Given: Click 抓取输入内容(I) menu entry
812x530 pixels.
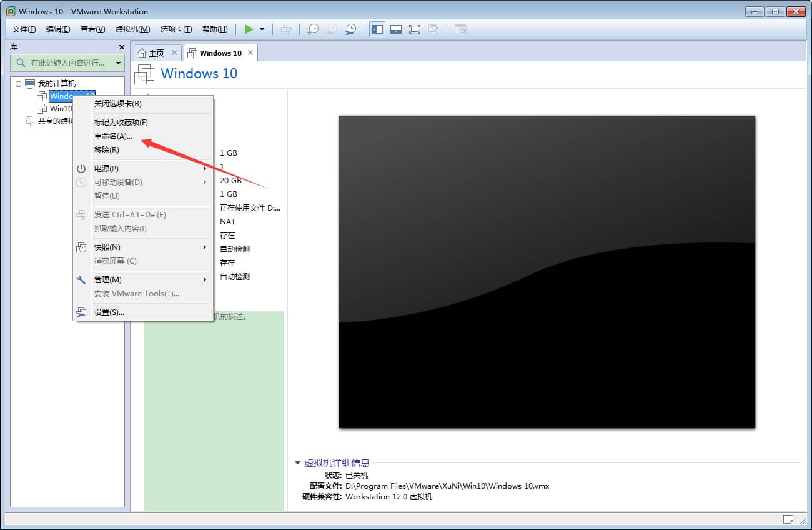Looking at the screenshot, I should click(x=144, y=229).
